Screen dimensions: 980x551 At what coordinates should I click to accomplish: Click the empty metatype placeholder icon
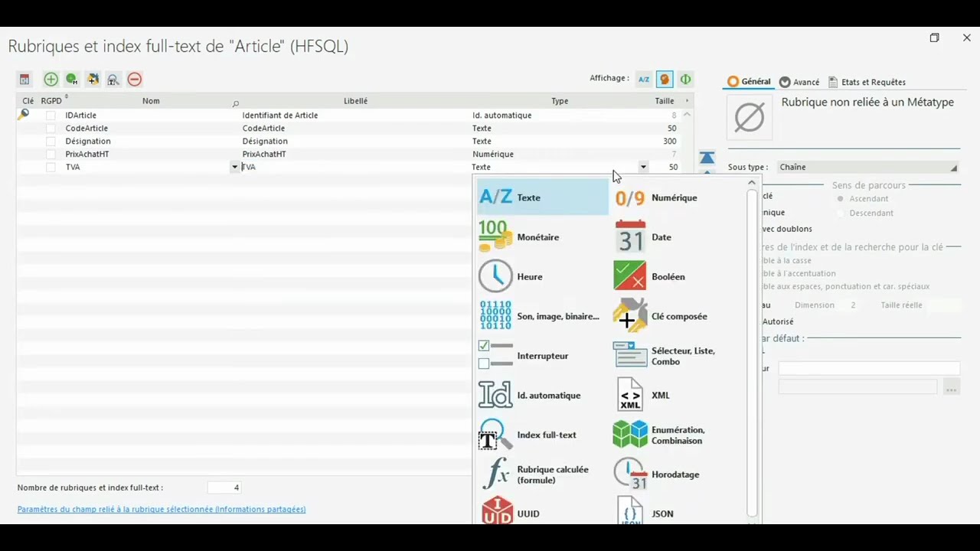(749, 117)
